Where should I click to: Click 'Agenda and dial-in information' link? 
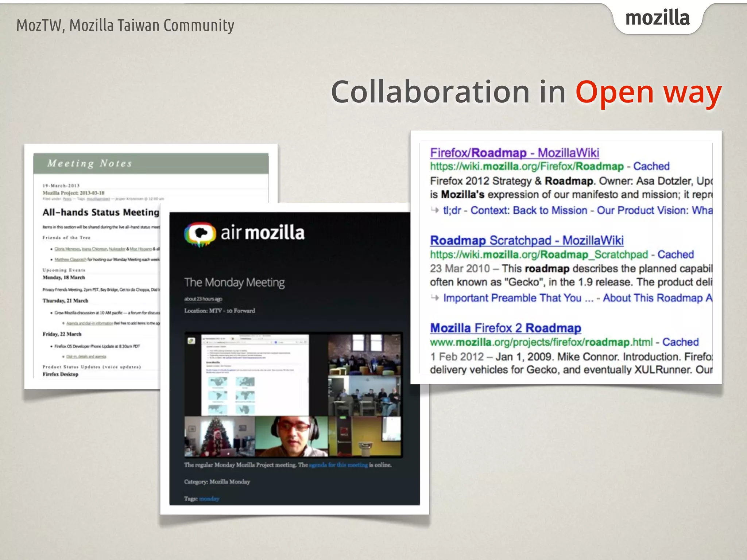90,323
